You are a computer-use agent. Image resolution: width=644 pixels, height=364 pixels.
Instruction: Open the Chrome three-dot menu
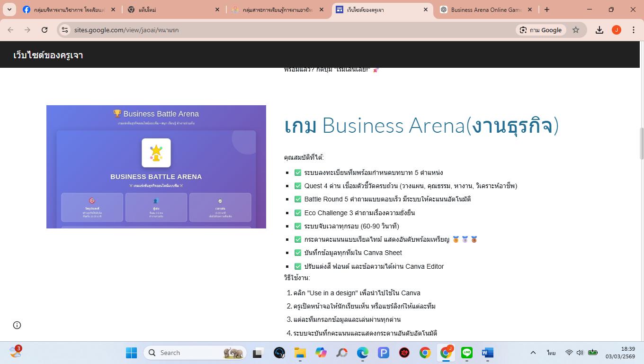(x=634, y=30)
